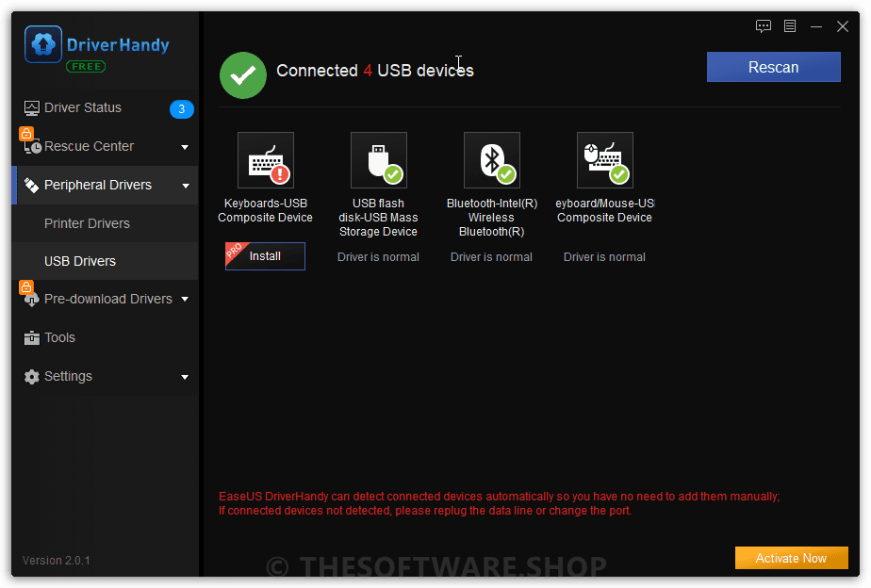This screenshot has height=588, width=871.
Task: Click the Driver Status monitor icon
Action: point(32,107)
